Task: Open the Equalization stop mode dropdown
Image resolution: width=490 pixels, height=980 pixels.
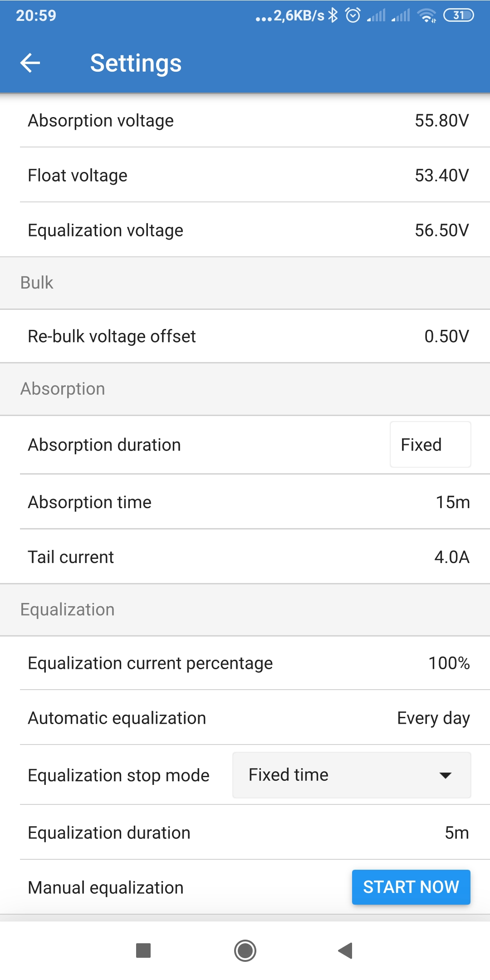Action: [x=351, y=775]
